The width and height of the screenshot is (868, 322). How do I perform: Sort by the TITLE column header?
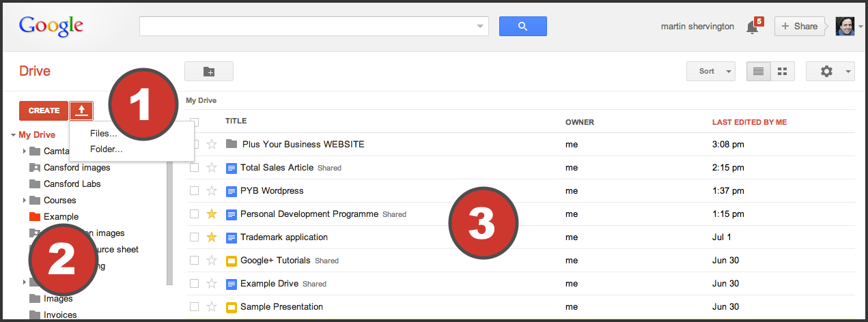pos(236,121)
